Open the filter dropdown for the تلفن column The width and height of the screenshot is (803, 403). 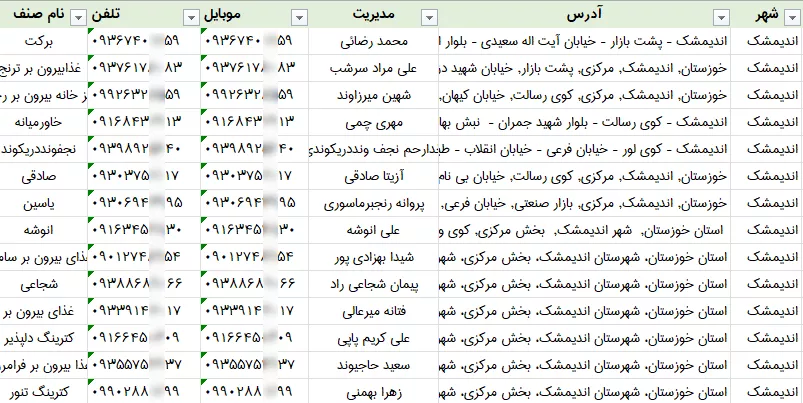[x=191, y=18]
